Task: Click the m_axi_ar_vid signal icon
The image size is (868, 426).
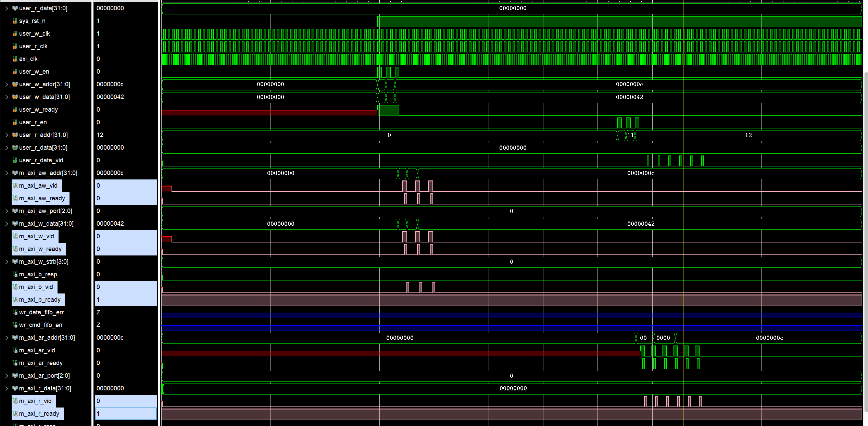Action: (15, 350)
